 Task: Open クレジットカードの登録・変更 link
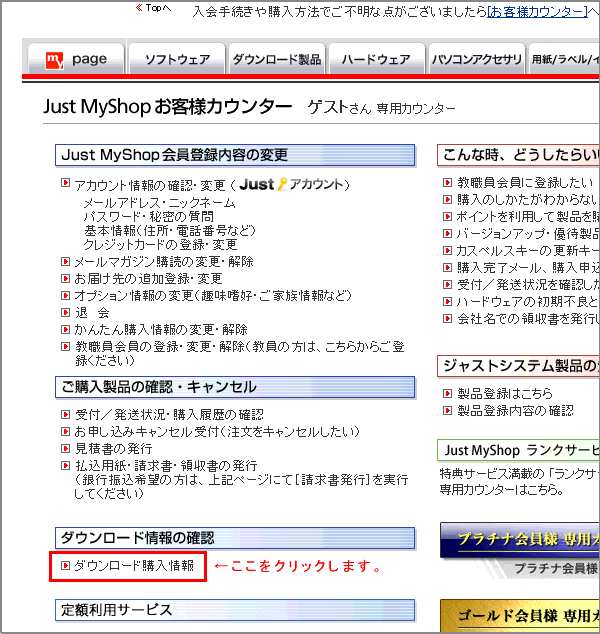click(160, 245)
